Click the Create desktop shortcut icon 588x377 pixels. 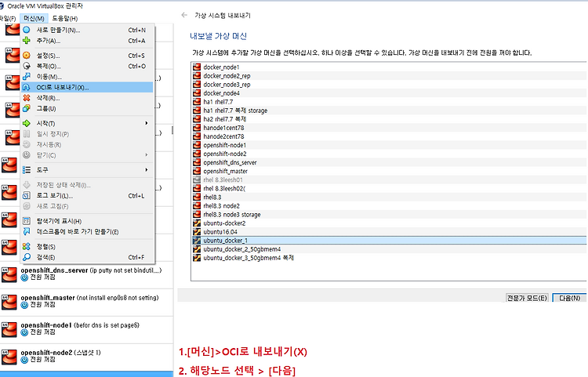[27, 231]
